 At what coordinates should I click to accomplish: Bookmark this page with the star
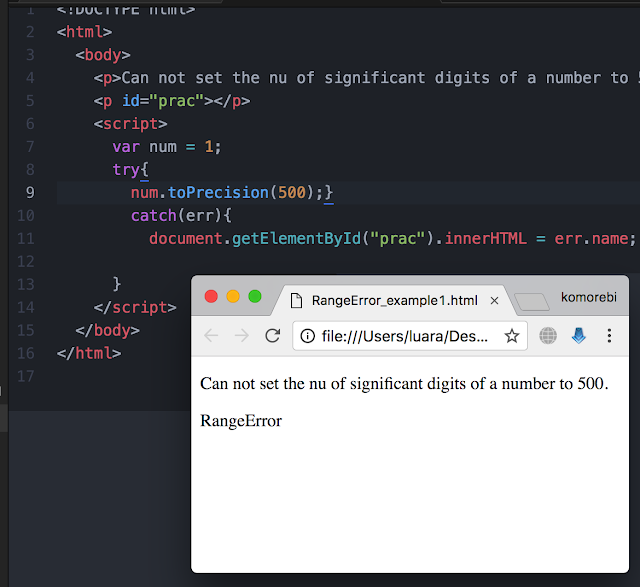[x=511, y=336]
